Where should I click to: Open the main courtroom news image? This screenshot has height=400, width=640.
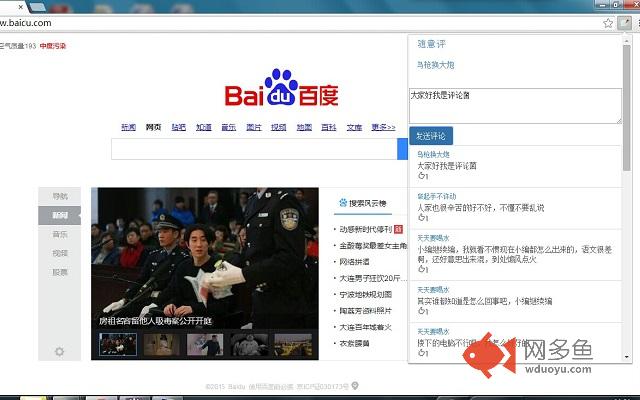click(x=205, y=257)
